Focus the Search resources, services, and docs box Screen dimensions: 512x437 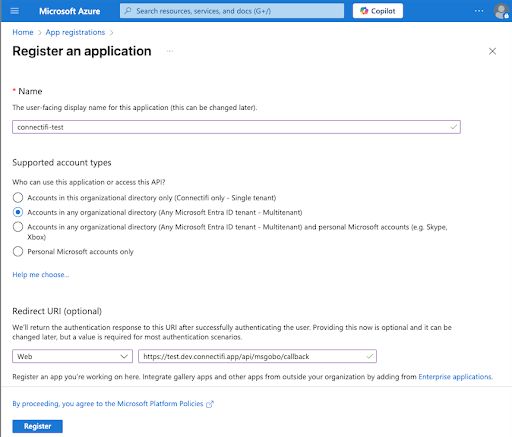coord(232,11)
